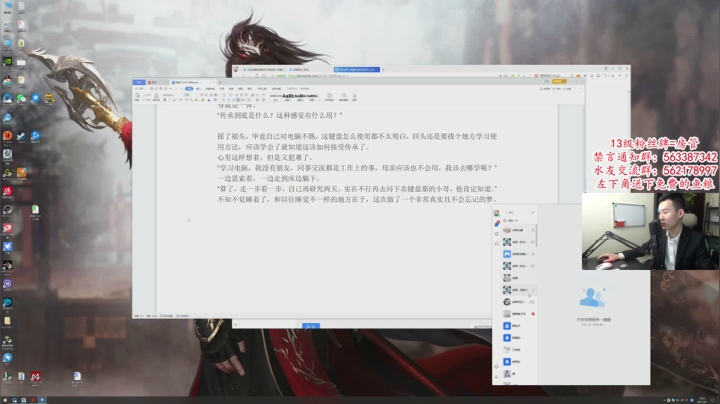Click the line starting "学习电脑，我没有朋友"
The height and width of the screenshot is (404, 720).
tap(357, 168)
